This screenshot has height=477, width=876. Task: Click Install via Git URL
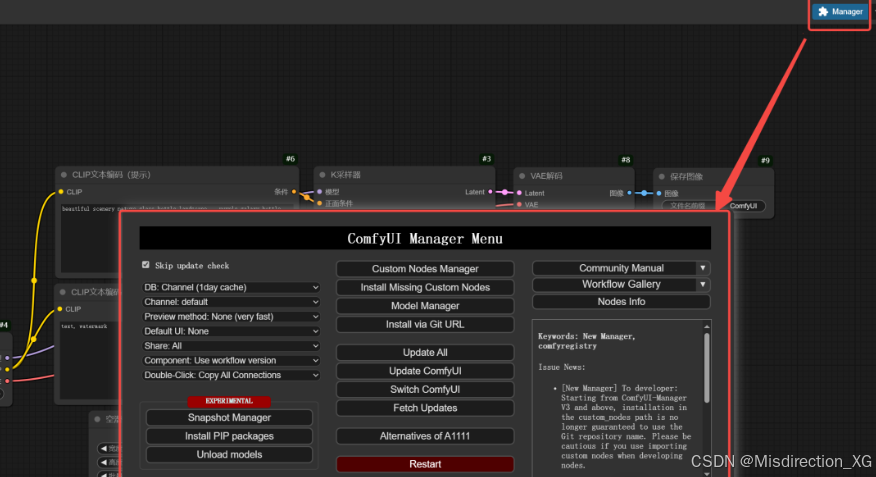pos(425,324)
